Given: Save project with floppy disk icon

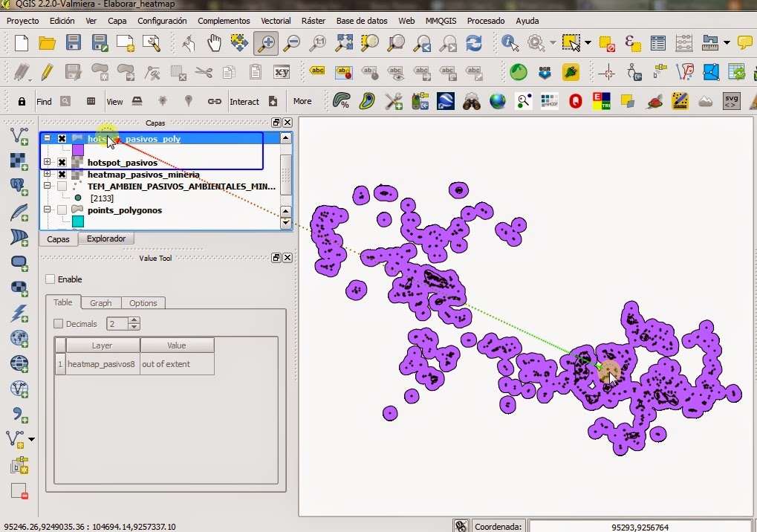Looking at the screenshot, I should [74, 43].
